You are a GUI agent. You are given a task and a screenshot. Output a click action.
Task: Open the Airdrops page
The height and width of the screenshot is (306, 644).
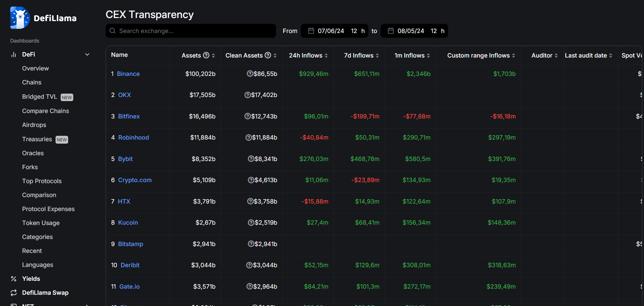(x=34, y=125)
